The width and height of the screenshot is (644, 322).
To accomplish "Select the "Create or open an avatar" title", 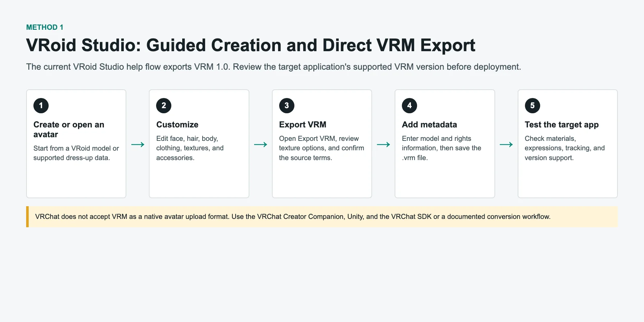I will (69, 130).
